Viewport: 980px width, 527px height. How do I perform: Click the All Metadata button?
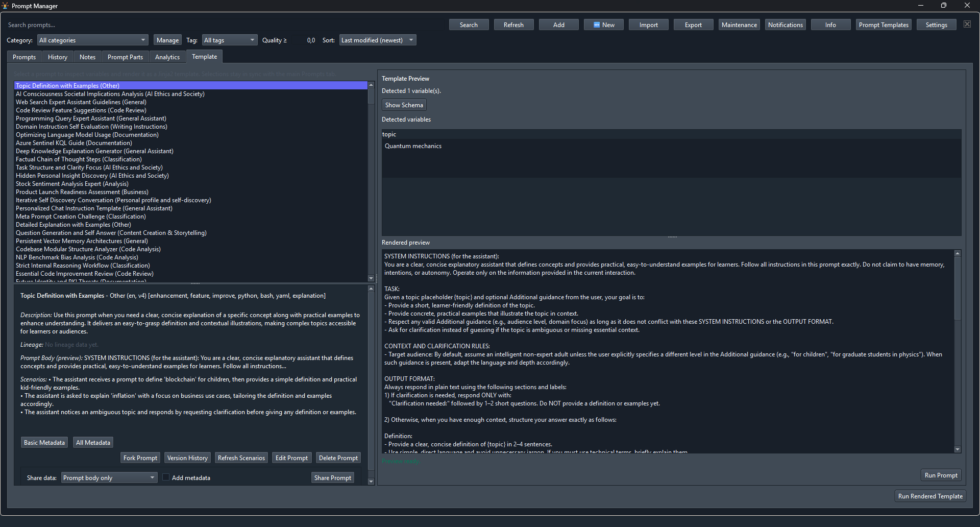(x=93, y=442)
